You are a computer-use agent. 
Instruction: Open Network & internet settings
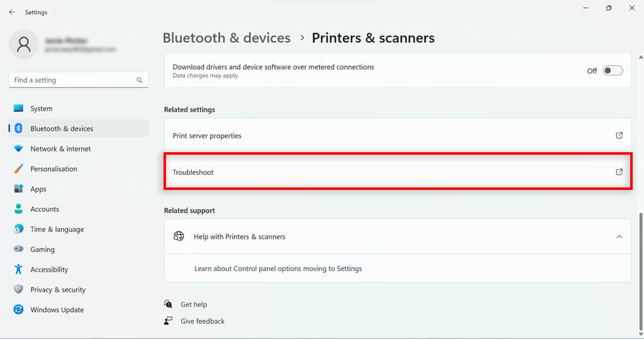click(x=60, y=148)
